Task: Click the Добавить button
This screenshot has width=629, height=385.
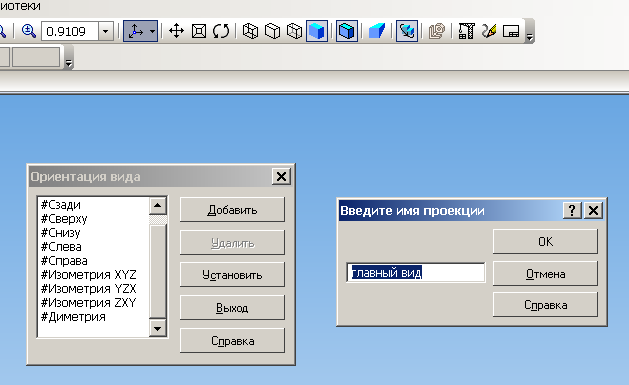Action: pos(232,210)
